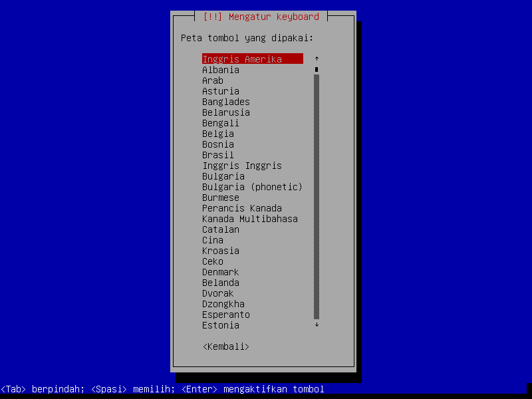532x399 pixels.
Task: Click the scrollbar thumb indicator
Action: point(317,69)
